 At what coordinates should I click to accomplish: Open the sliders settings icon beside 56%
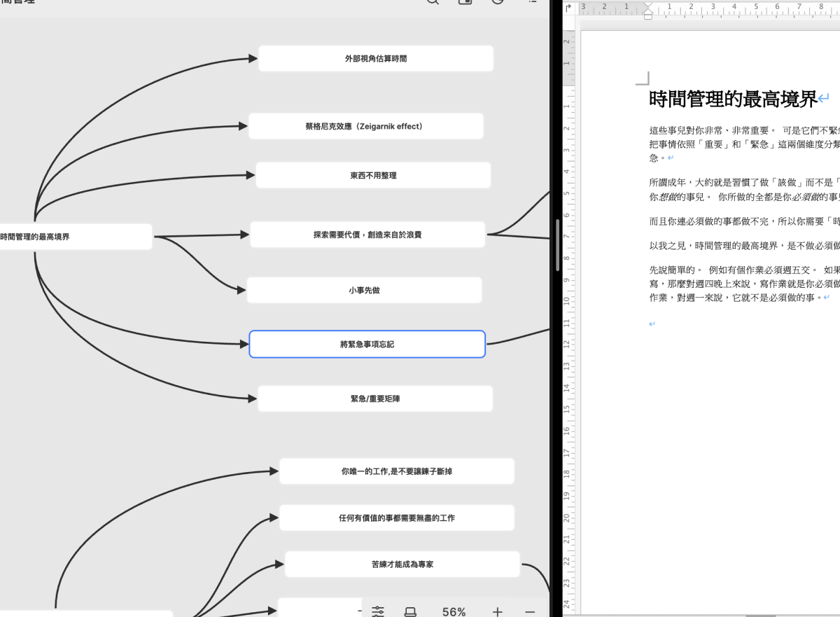point(378,611)
